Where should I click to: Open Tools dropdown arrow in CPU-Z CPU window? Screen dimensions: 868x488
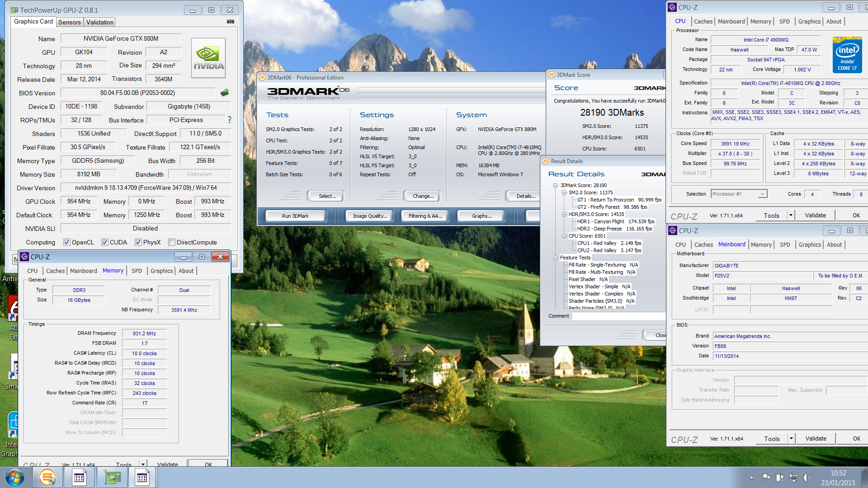[x=791, y=215]
